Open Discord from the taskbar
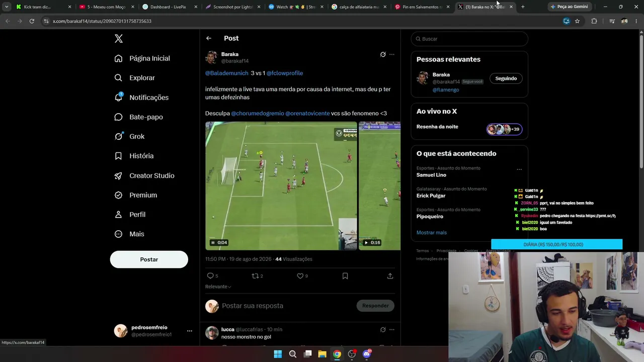 366,354
